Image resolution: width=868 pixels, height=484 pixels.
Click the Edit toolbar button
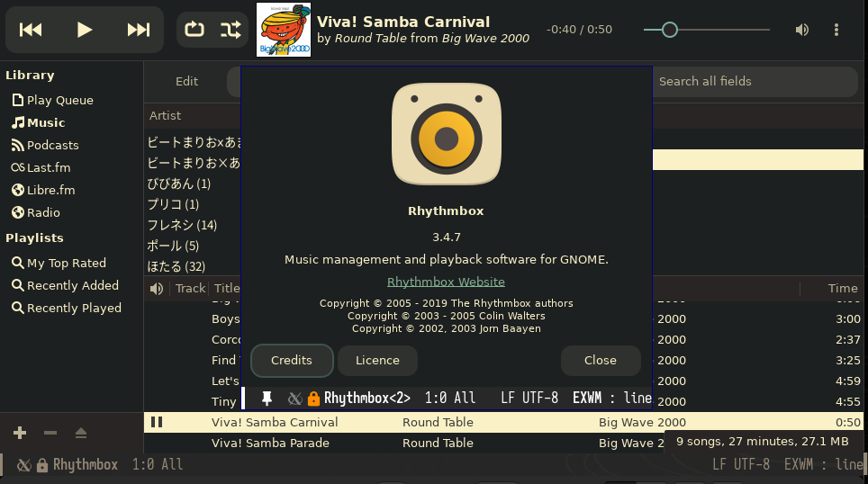click(186, 81)
